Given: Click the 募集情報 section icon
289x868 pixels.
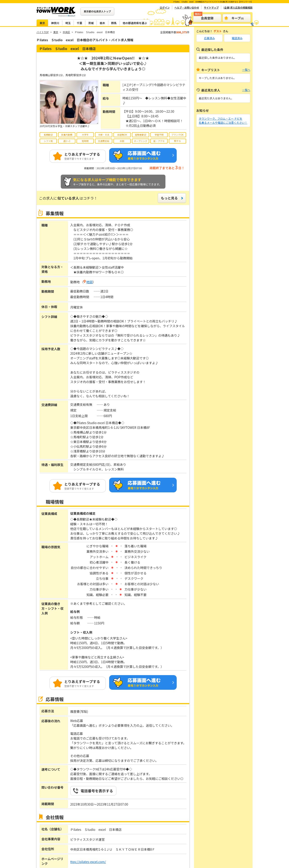Looking at the screenshot, I should click(40, 213).
